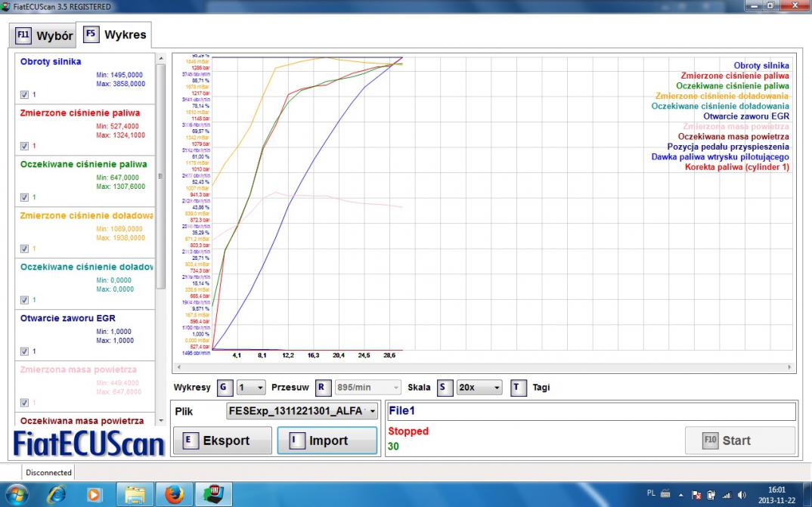Switch to the Wybór tab

45,36
